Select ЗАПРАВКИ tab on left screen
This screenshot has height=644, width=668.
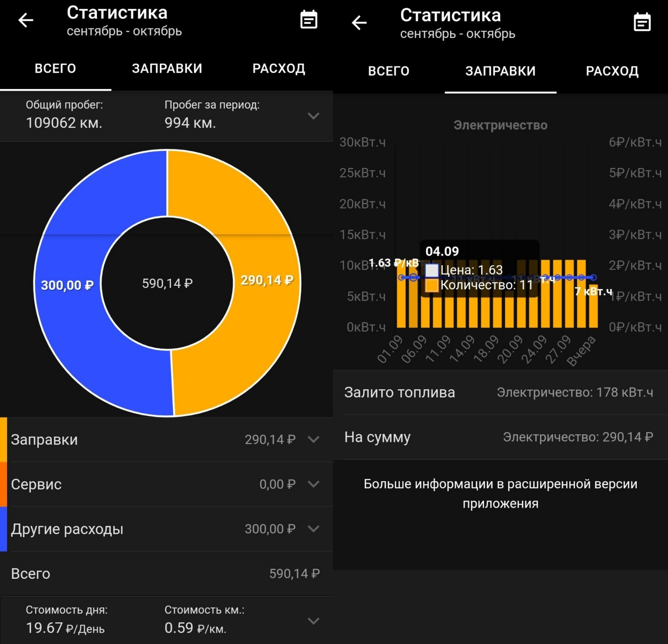pos(167,68)
